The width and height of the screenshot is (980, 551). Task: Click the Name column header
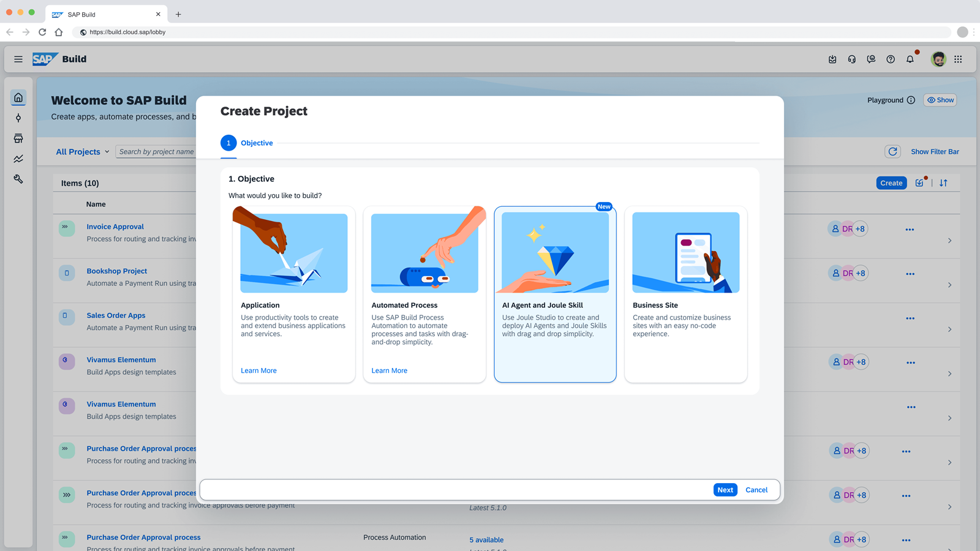tap(96, 204)
